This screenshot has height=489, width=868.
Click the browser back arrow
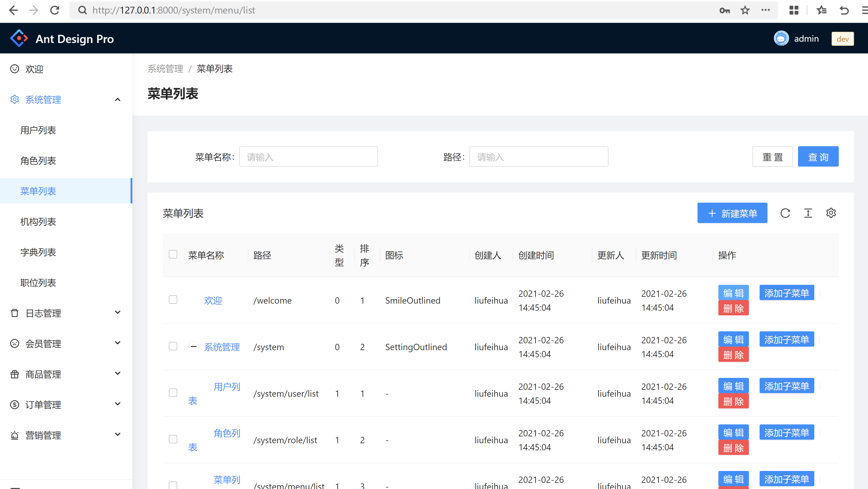[13, 10]
